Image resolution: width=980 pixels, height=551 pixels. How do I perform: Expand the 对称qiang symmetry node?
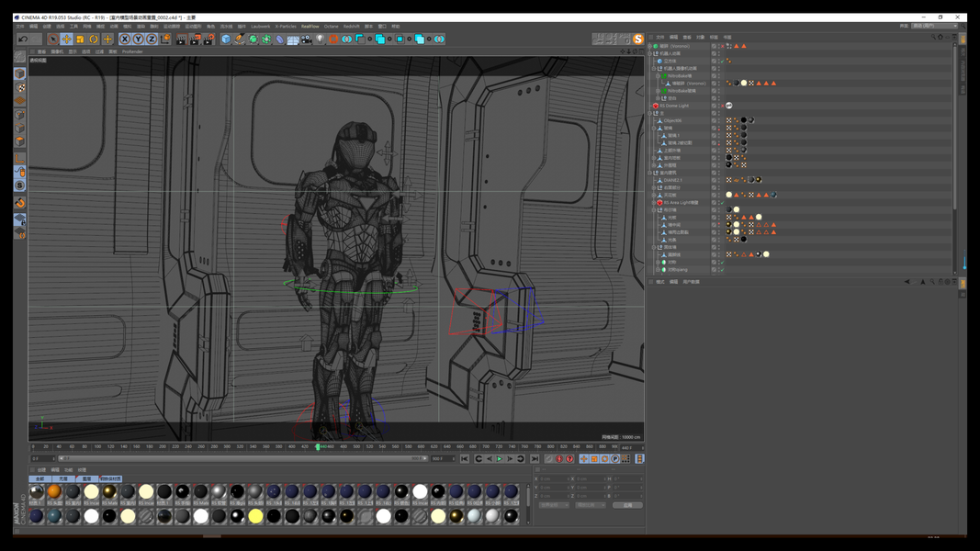pyautogui.click(x=659, y=269)
